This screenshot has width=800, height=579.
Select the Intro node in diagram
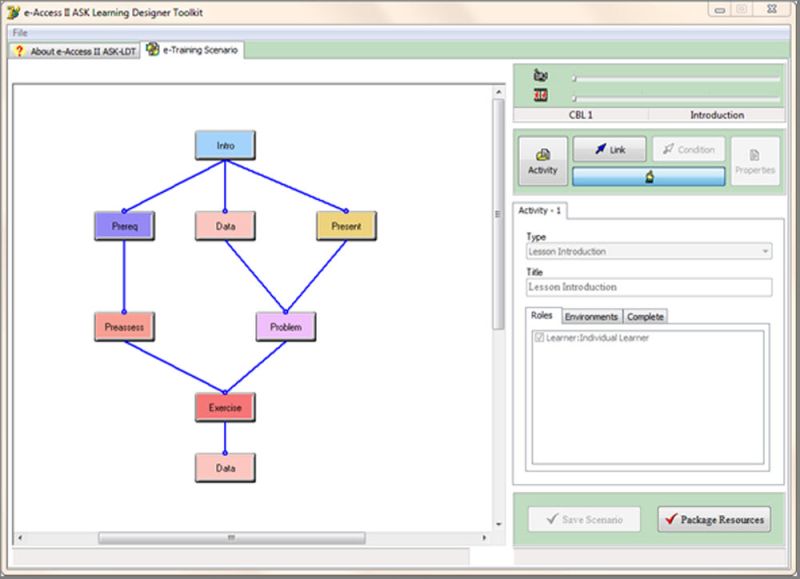click(225, 145)
